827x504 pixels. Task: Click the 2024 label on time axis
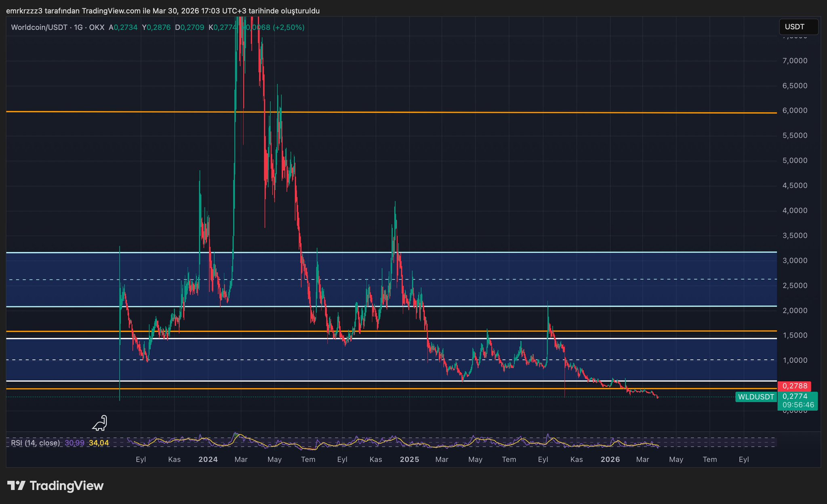point(208,460)
